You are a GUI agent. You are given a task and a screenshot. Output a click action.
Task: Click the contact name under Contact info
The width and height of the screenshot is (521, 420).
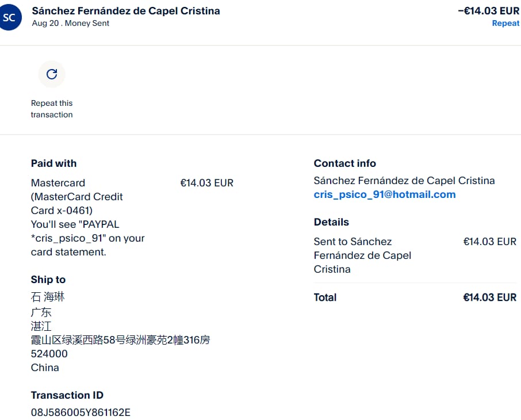click(x=404, y=181)
